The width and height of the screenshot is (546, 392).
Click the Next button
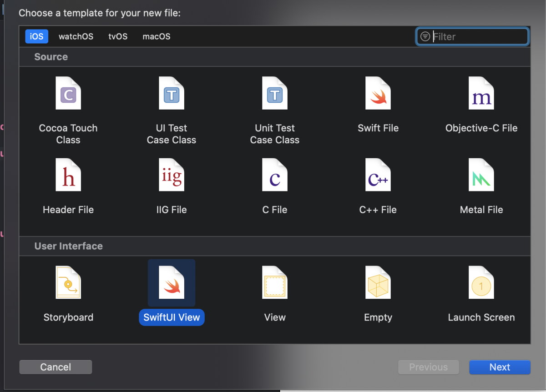click(x=500, y=367)
